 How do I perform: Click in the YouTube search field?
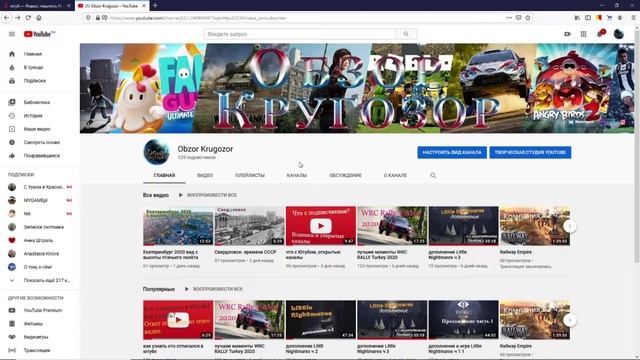point(300,34)
